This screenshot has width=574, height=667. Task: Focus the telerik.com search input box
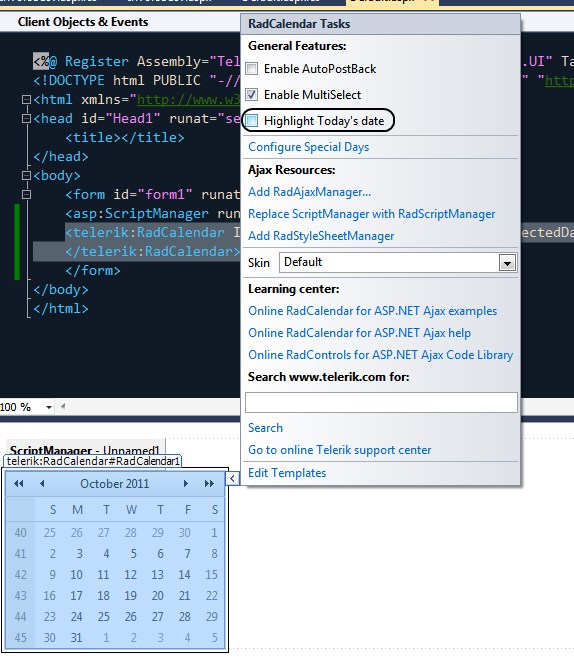(381, 402)
